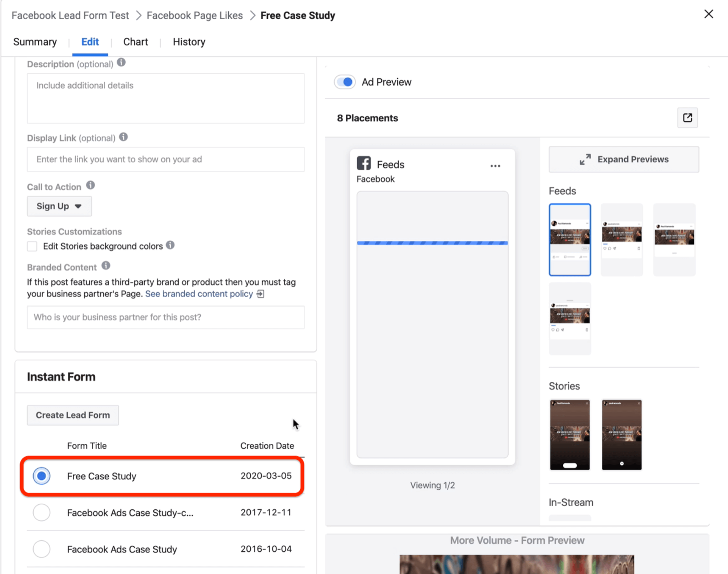Click the Viewing 1/2 label

pyautogui.click(x=432, y=485)
